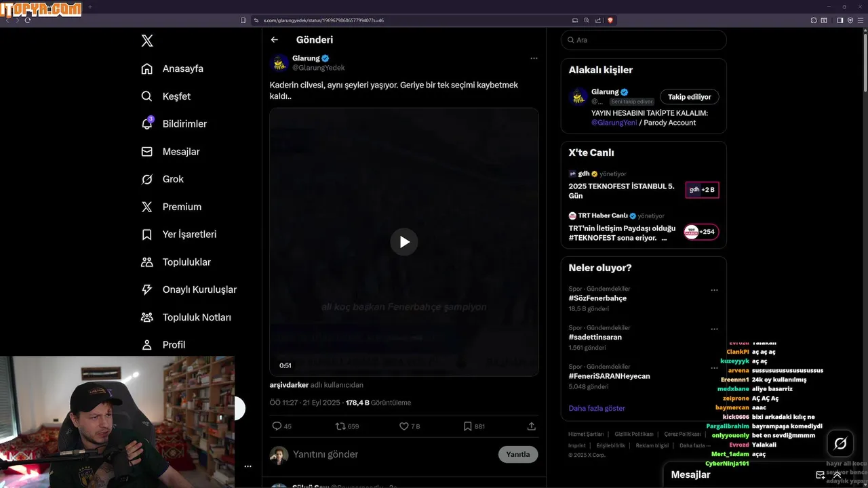Open the 2025 TEKNOFEST İSTANBUL live broadcast
This screenshot has height=488, width=868.
coord(622,190)
